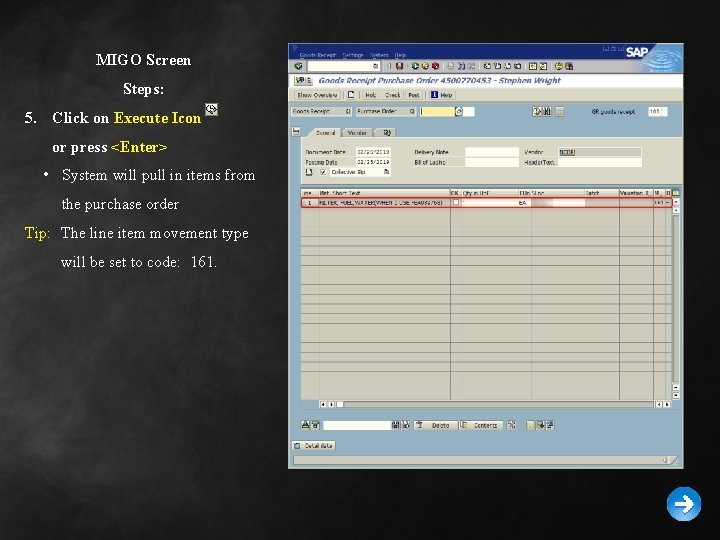
Task: Click the first icon left of item search field
Action: [x=305, y=425]
